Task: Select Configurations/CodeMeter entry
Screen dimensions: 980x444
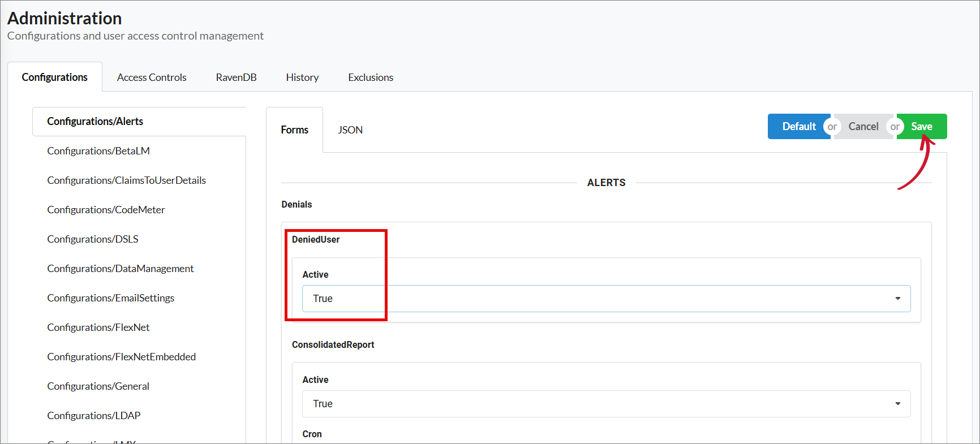Action: [x=106, y=210]
